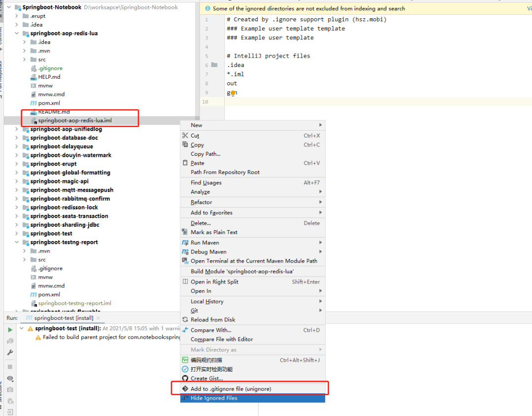Click the stop square icon in Run panel

tap(10, 367)
